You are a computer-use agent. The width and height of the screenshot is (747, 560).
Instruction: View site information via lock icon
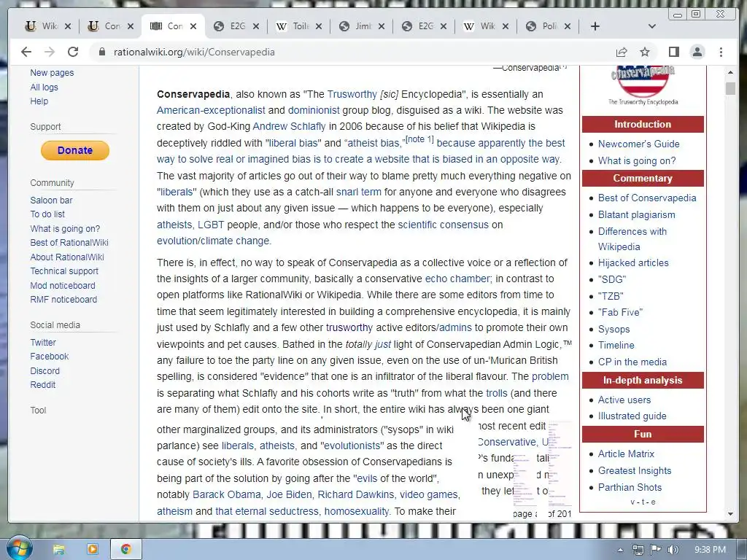(x=101, y=52)
